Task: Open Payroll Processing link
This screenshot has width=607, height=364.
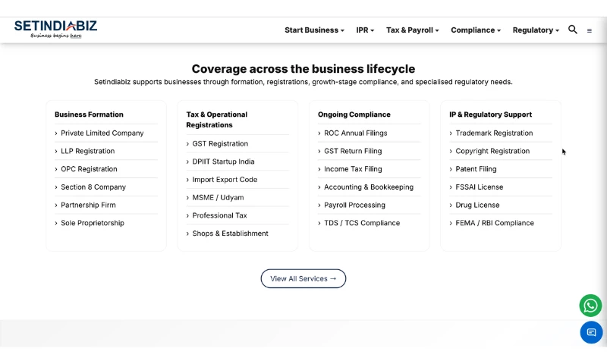Action: point(354,205)
